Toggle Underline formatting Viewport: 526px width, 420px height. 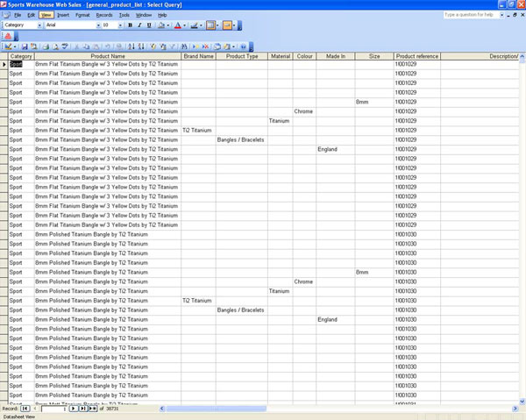(148, 25)
